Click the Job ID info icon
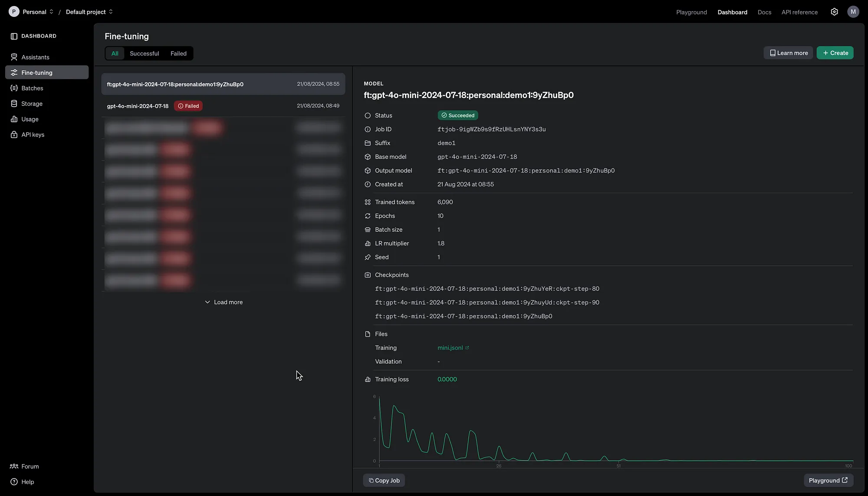This screenshot has height=496, width=868. [x=368, y=130]
